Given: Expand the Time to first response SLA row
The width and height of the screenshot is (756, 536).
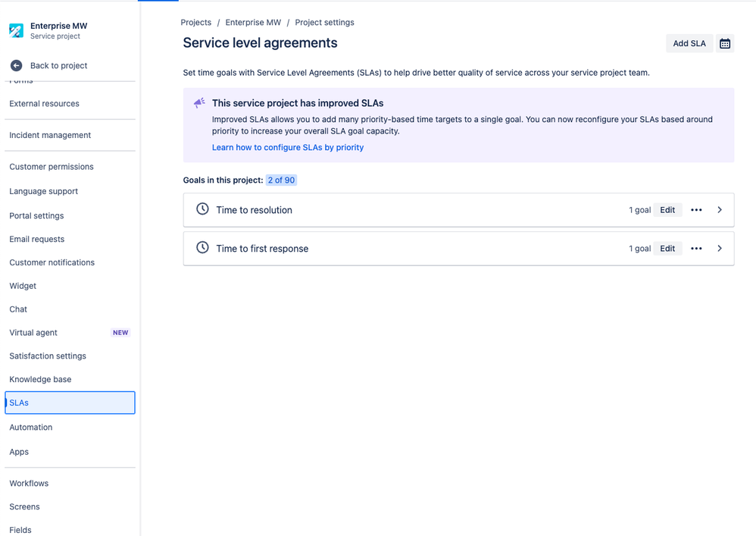Looking at the screenshot, I should 719,248.
